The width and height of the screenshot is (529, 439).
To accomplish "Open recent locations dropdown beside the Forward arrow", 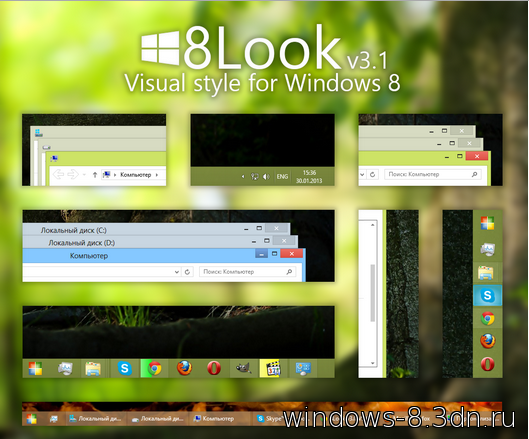I will coord(84,175).
